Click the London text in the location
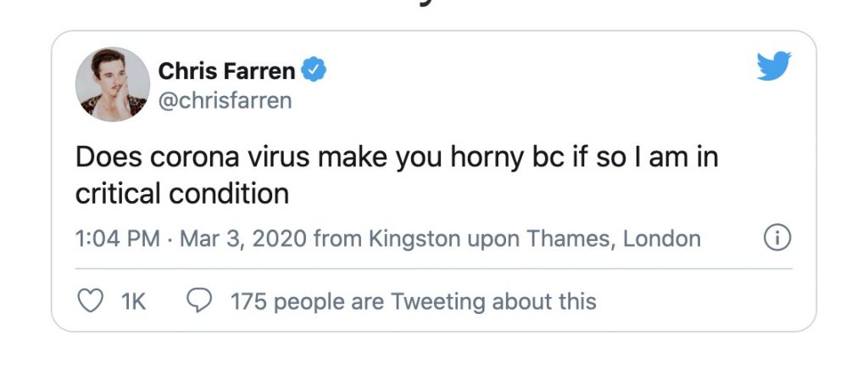The width and height of the screenshot is (868, 370). tap(662, 239)
